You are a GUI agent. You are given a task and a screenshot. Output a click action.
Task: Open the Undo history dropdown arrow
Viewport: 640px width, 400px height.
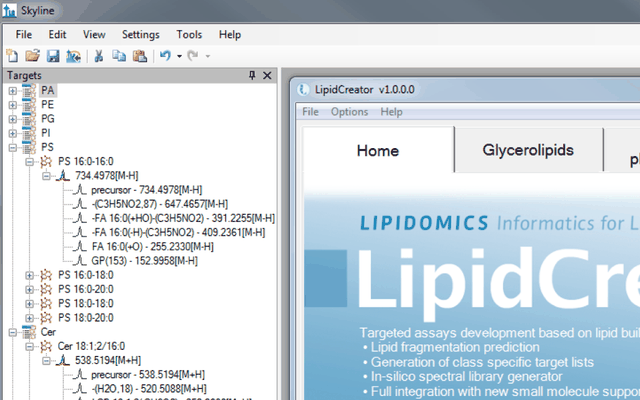click(179, 56)
